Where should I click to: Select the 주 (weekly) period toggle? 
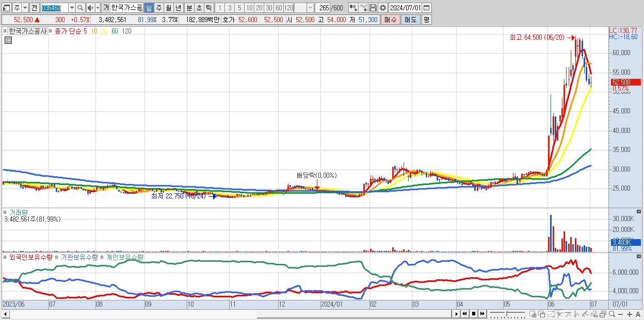(x=158, y=8)
